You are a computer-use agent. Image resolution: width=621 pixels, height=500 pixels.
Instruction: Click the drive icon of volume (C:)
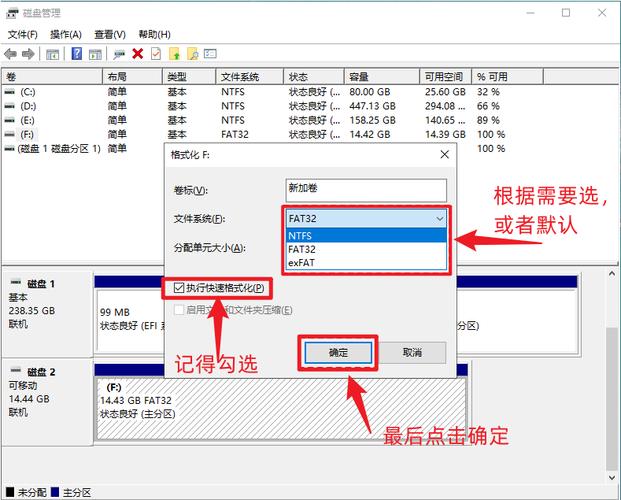click(x=10, y=92)
